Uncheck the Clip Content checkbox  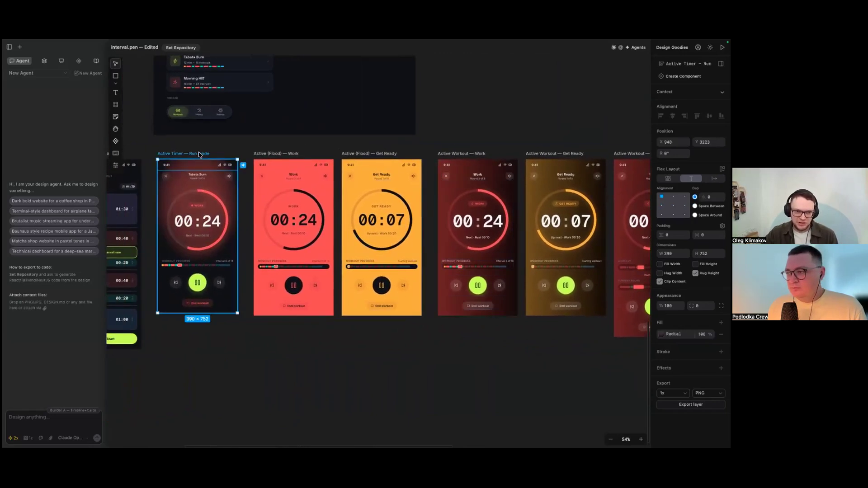pos(660,281)
